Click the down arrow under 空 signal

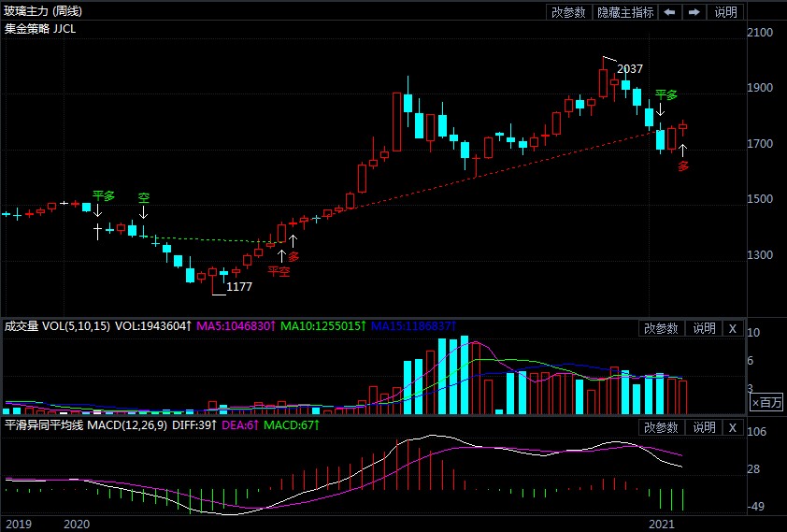[143, 212]
